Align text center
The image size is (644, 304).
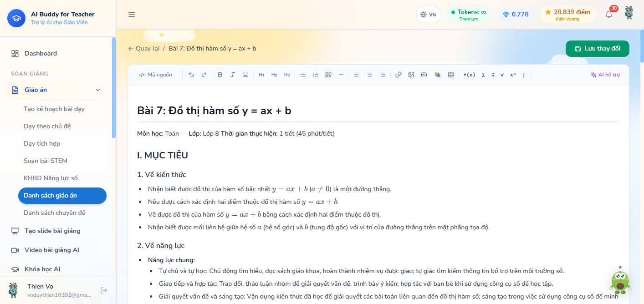tap(370, 75)
